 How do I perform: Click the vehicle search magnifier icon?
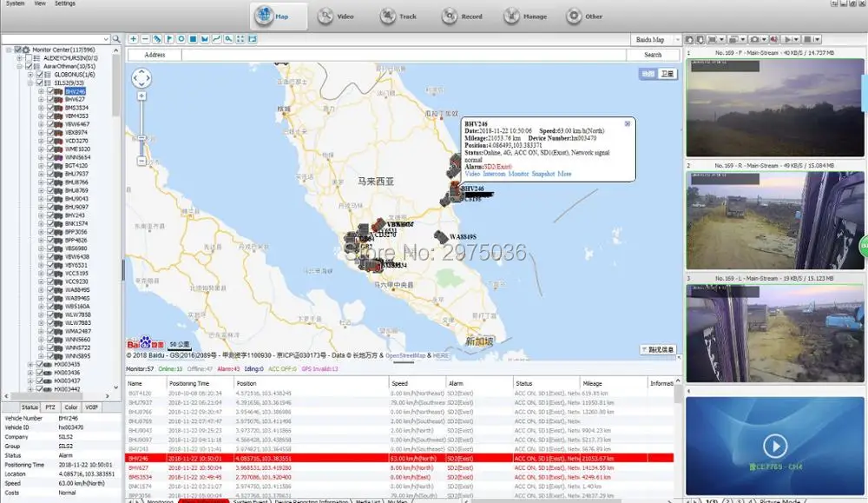click(116, 39)
